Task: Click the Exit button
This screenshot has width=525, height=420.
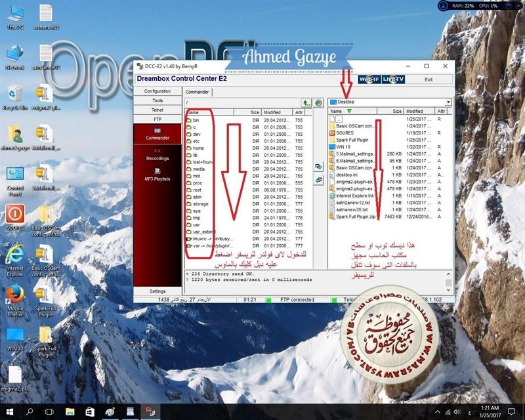Action: tap(429, 79)
